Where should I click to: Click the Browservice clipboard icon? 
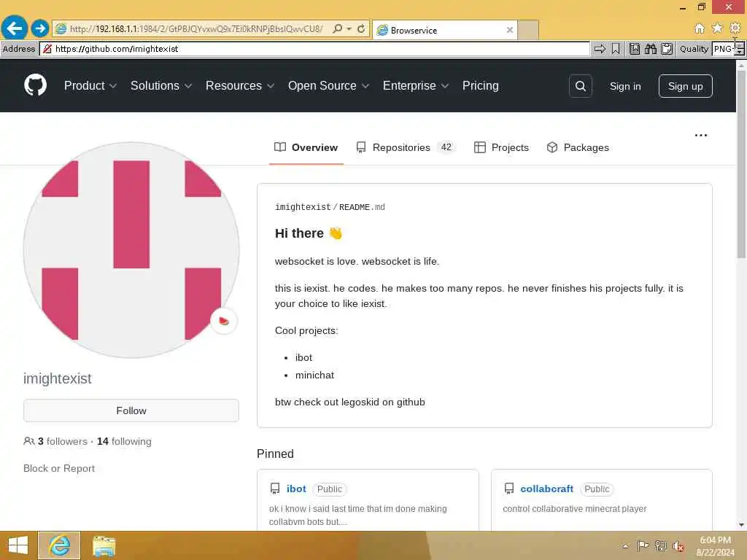[x=667, y=49]
